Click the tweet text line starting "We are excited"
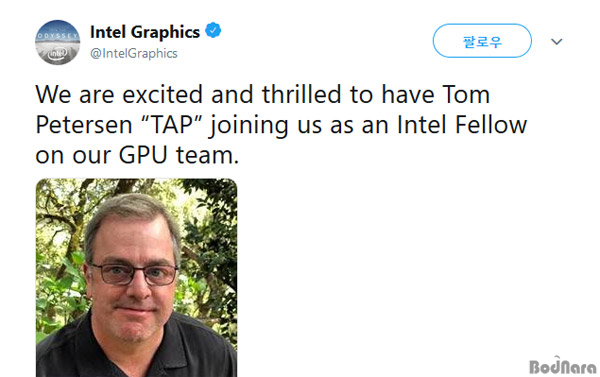This screenshot has height=377, width=600. (x=262, y=94)
